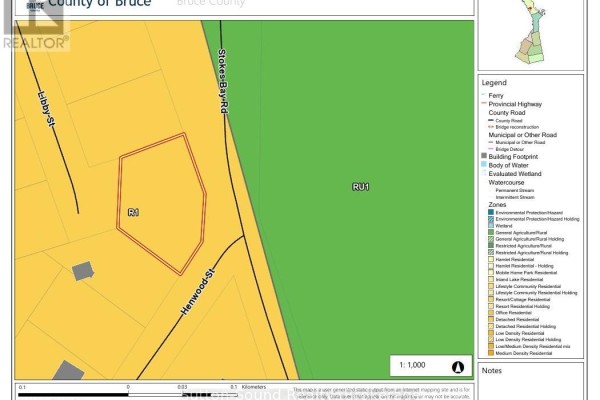The height and width of the screenshot is (400, 600).
Task: Click the Bruce County locator mini-map
Action: coord(531,31)
